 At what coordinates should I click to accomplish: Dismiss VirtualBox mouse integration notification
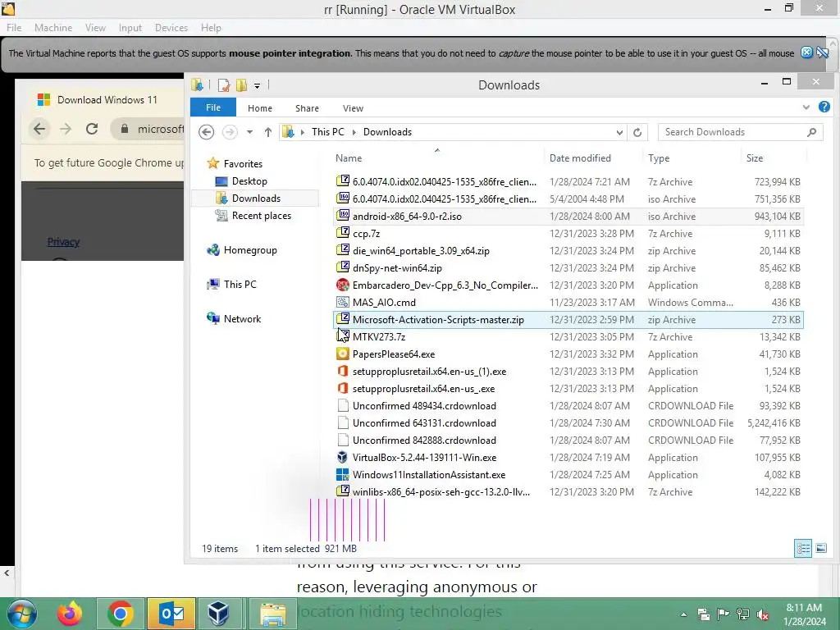(x=807, y=52)
